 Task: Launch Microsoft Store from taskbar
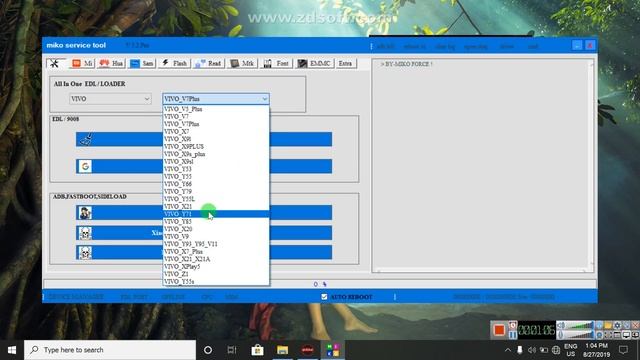pos(257,350)
